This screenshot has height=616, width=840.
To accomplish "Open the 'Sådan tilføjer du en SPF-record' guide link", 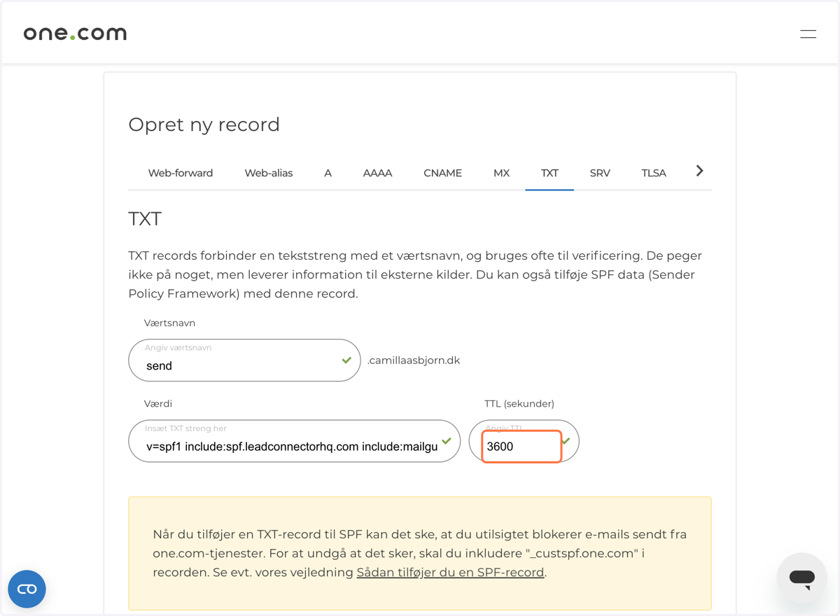I will (x=450, y=572).
